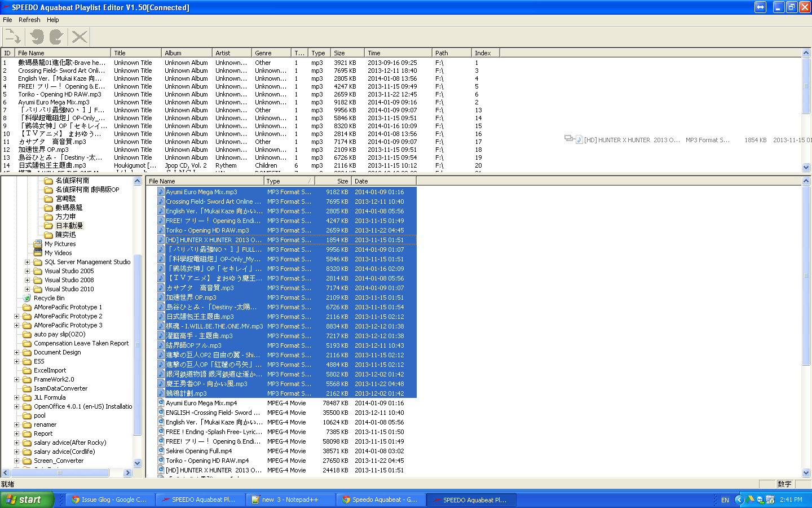Image resolution: width=812 pixels, height=508 pixels.
Task: Expand the renamer folder
Action: click(16, 424)
